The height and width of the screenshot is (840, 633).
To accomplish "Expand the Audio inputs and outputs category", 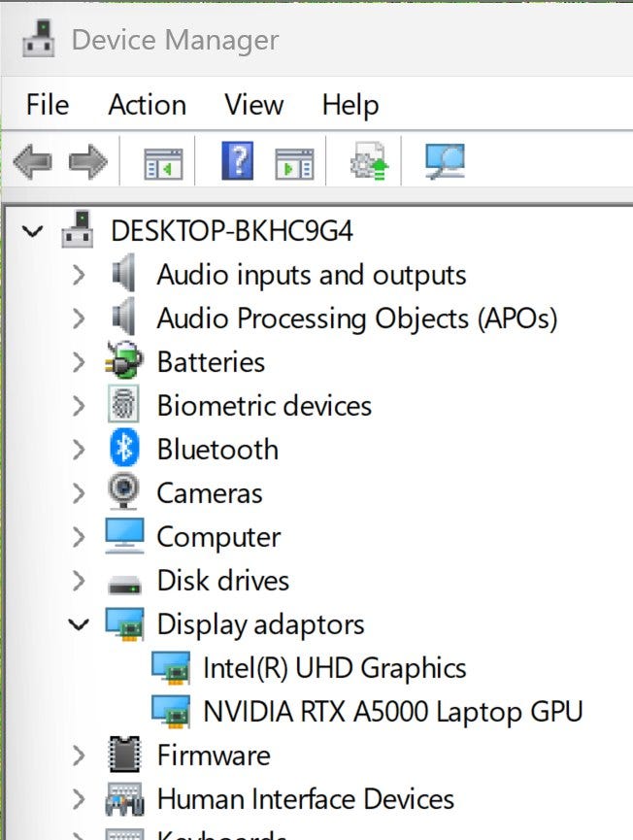I will pyautogui.click(x=79, y=275).
